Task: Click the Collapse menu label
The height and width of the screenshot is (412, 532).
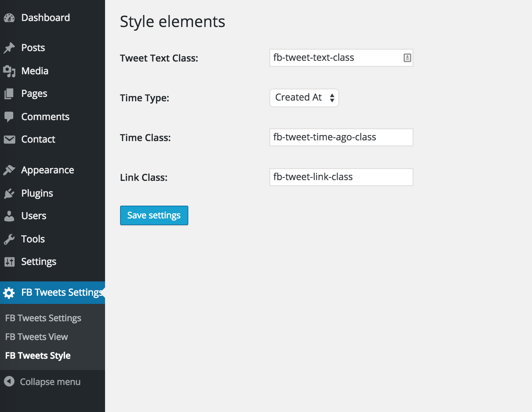Action: [x=50, y=382]
